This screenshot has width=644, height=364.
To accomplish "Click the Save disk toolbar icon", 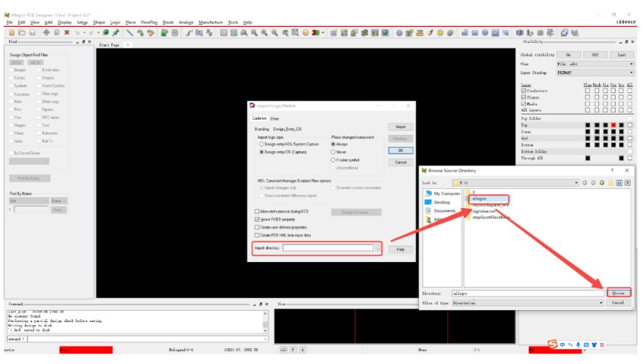I will (x=32, y=32).
